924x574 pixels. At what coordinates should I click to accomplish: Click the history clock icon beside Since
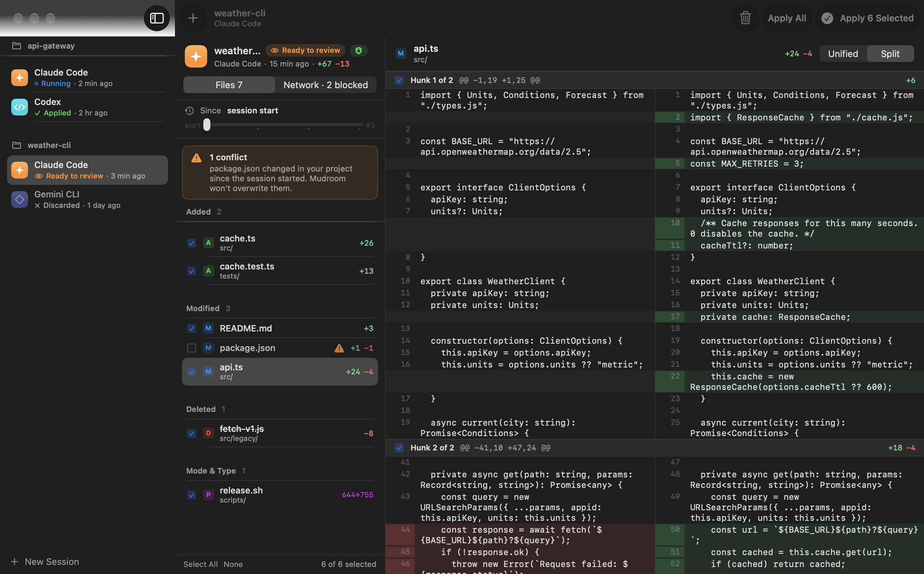[189, 111]
